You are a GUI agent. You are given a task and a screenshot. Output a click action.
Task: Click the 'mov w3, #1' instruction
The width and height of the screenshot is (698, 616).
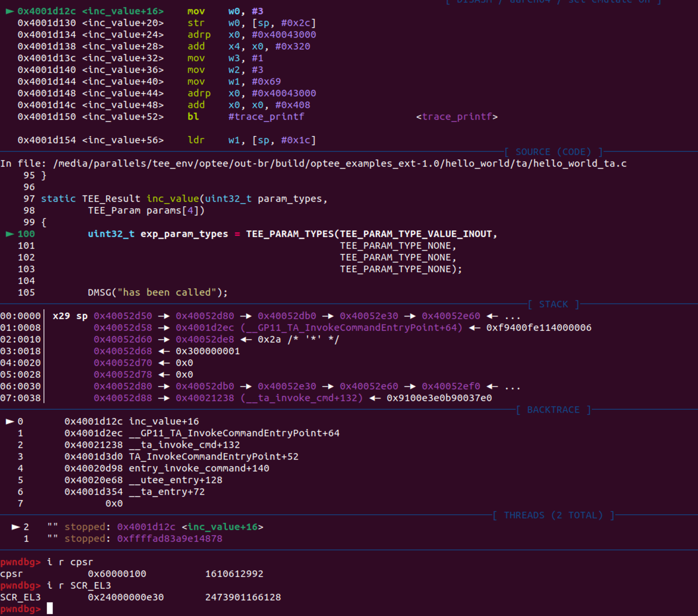[x=225, y=58]
